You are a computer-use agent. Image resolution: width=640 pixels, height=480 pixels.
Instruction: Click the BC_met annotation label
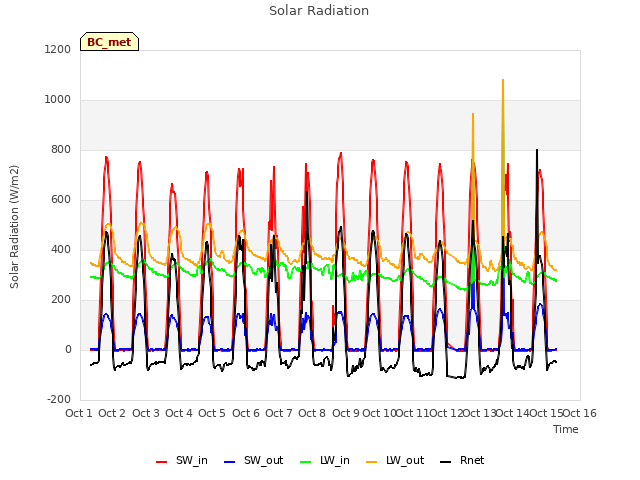[109, 42]
